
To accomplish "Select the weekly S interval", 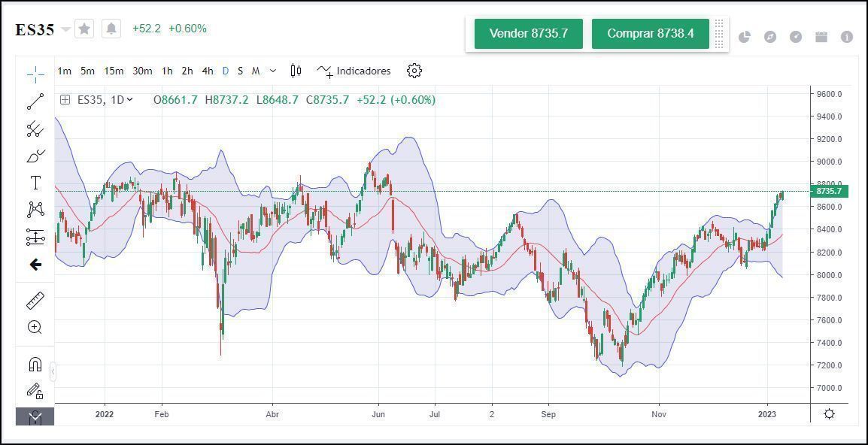I will tap(240, 71).
